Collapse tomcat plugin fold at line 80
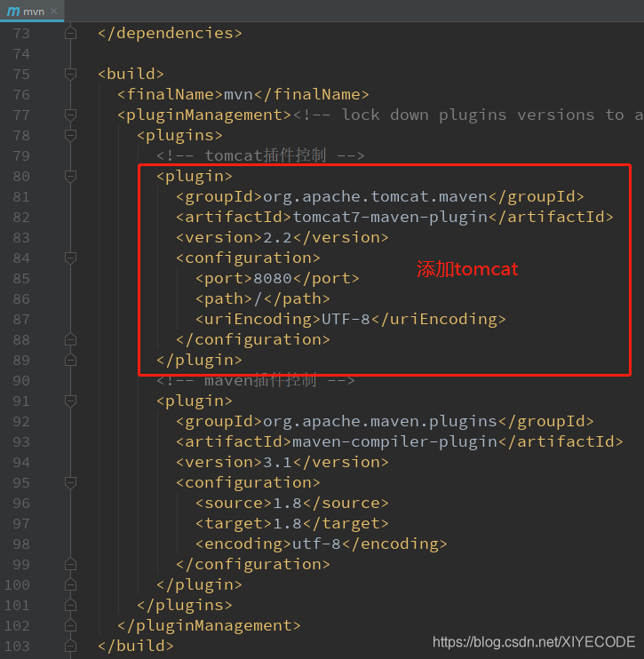 [71, 176]
